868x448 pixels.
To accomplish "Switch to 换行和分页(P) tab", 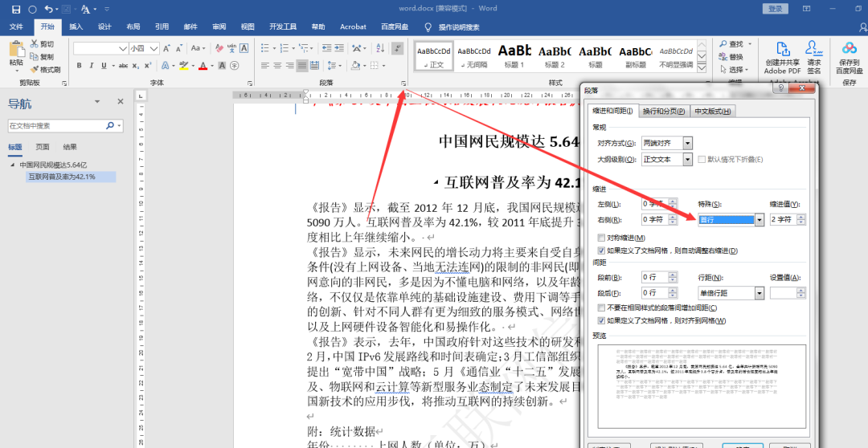I will coord(665,111).
